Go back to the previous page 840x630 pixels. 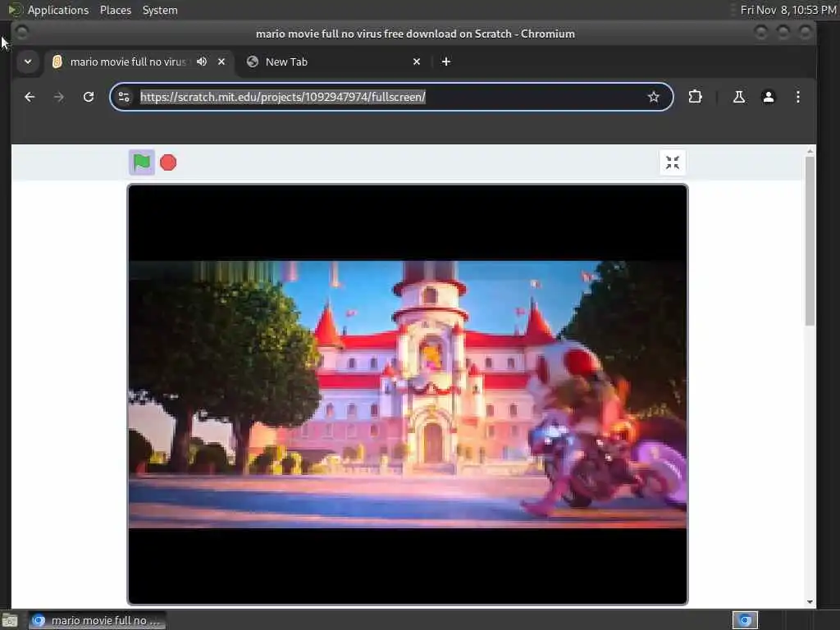click(x=30, y=97)
